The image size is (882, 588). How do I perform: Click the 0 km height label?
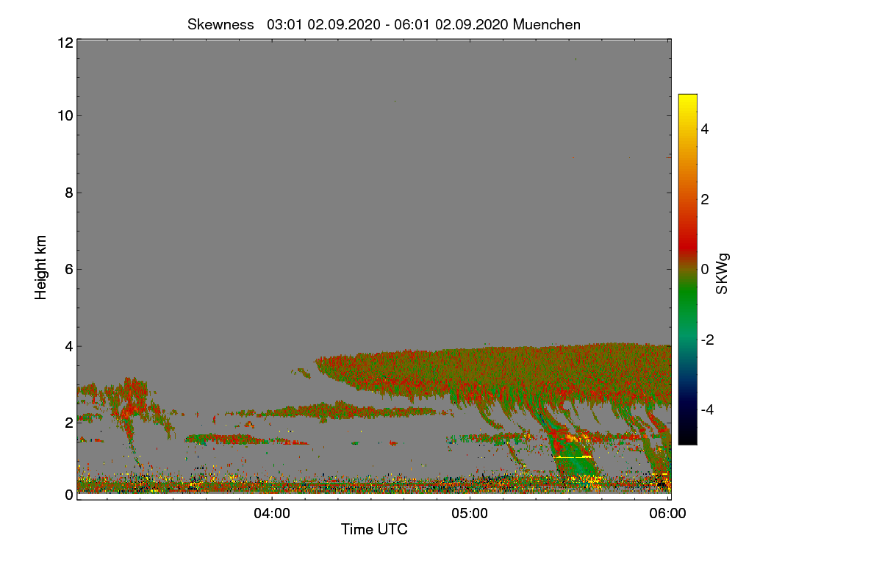[68, 495]
